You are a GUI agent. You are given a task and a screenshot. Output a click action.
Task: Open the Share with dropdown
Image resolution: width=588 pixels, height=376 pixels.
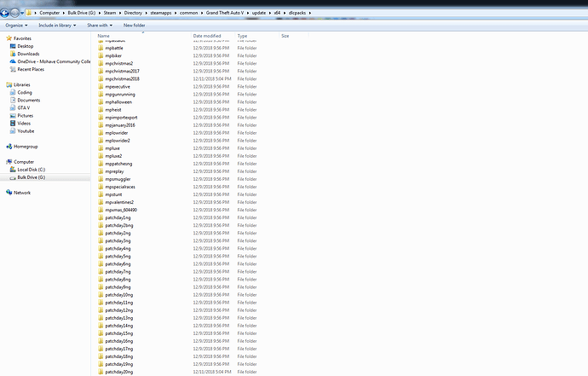pos(100,26)
